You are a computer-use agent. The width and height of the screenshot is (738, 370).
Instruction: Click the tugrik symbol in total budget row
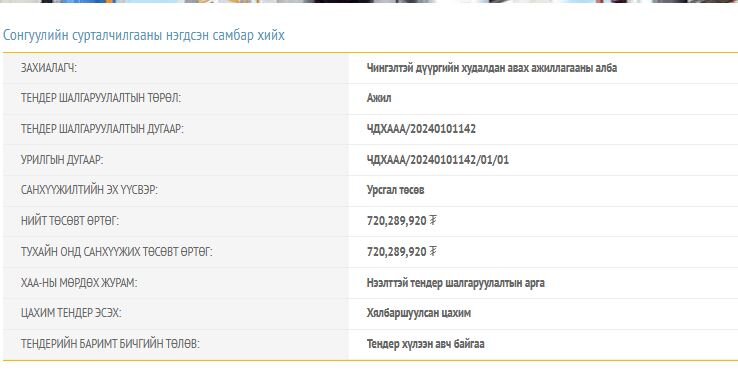(433, 220)
